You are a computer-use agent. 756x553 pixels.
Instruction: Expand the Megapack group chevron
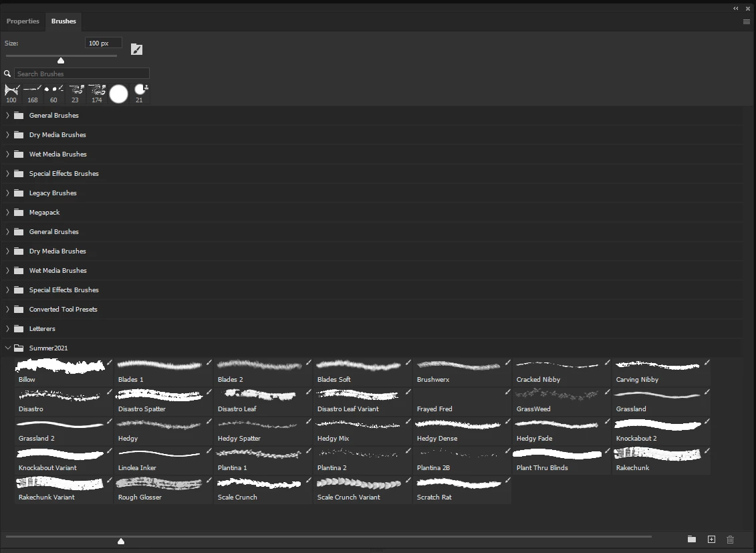pos(7,212)
